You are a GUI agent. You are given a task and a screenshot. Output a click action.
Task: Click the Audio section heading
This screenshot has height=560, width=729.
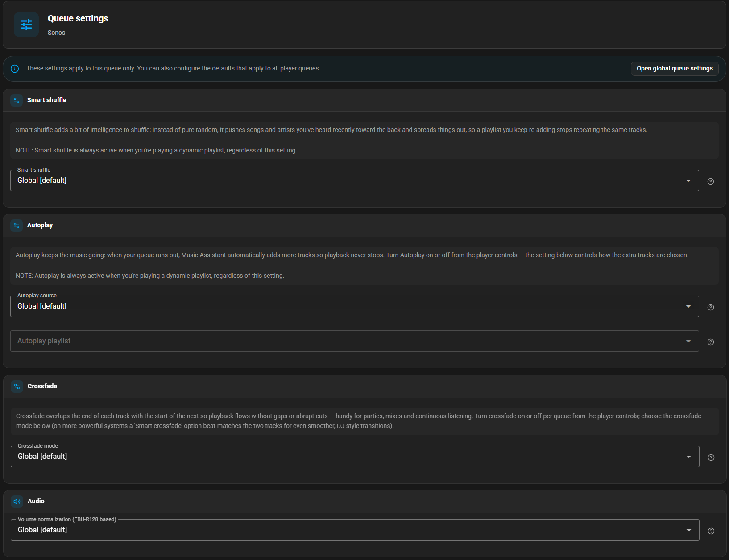click(x=36, y=502)
